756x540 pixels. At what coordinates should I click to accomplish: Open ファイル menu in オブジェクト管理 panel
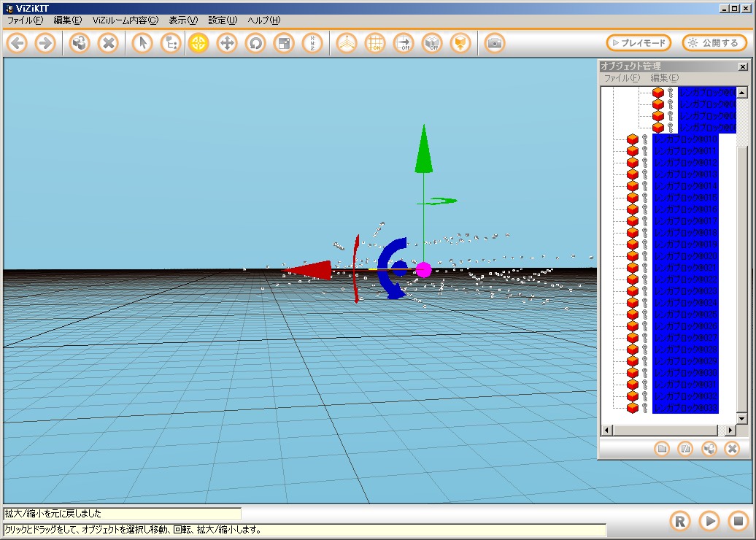pos(620,78)
